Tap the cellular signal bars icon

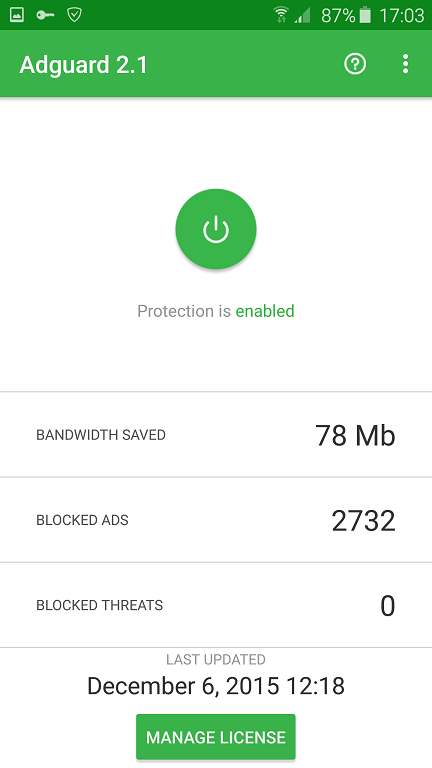[303, 15]
